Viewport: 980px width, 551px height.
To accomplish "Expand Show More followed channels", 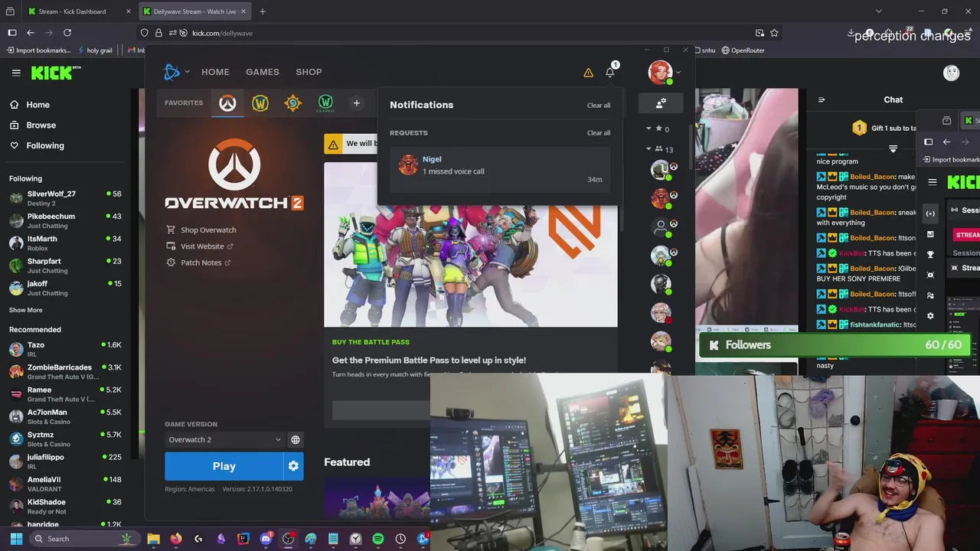I will click(26, 310).
